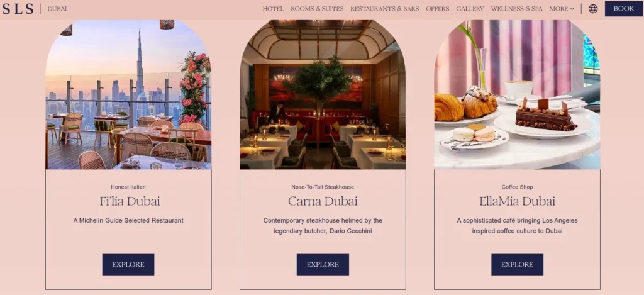Click the Carna Dubai title
The width and height of the screenshot is (644, 295).
pyautogui.click(x=323, y=201)
